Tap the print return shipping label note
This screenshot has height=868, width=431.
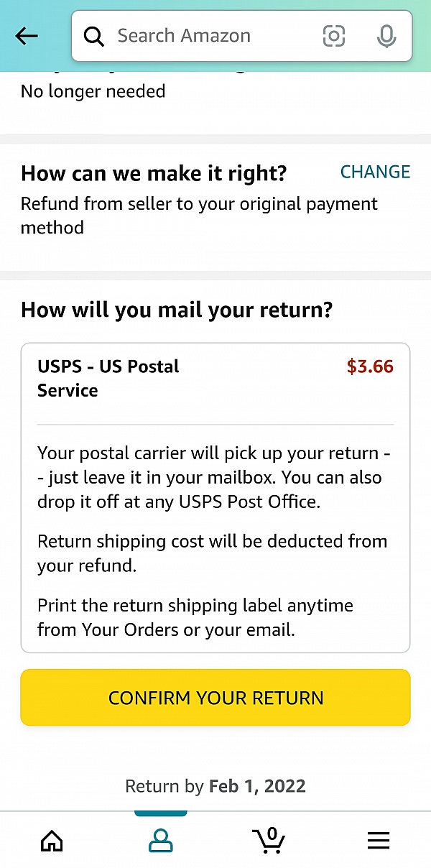point(195,617)
